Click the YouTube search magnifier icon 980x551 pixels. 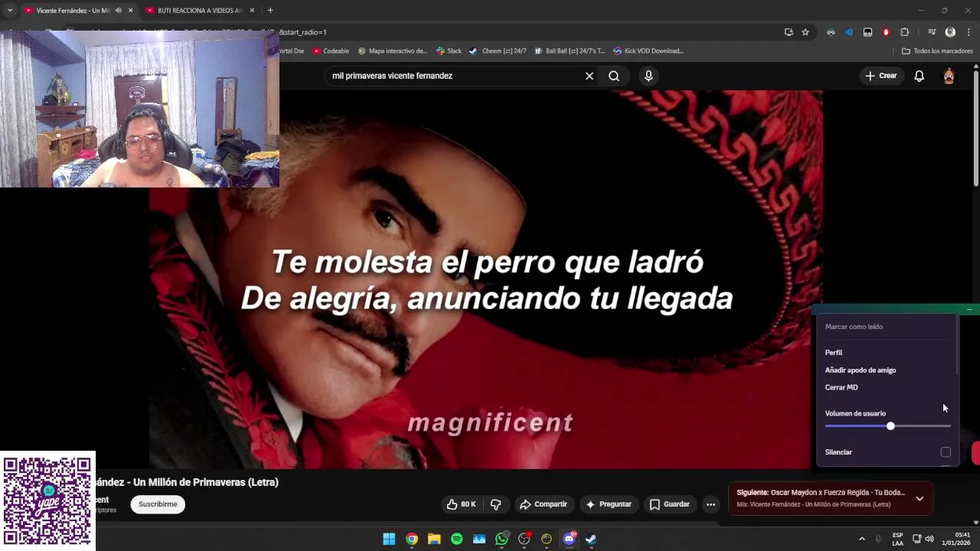pyautogui.click(x=614, y=76)
